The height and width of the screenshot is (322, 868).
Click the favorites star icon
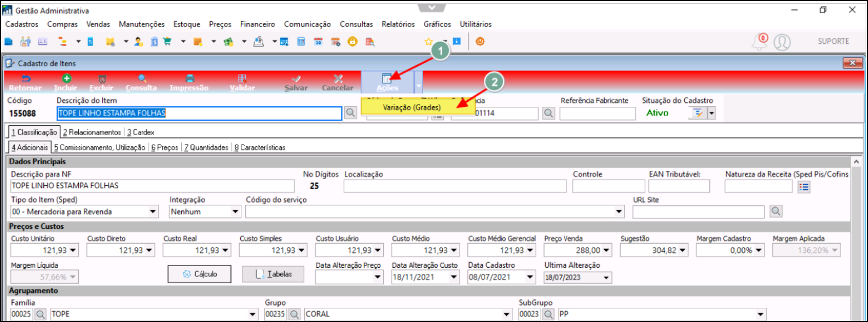(x=429, y=41)
